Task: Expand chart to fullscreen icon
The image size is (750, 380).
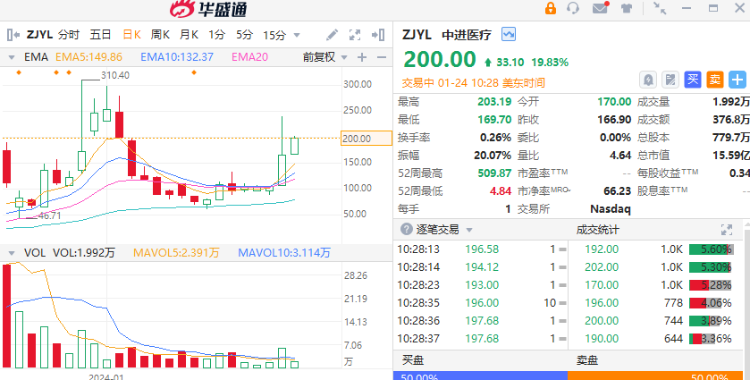Action: point(354,34)
